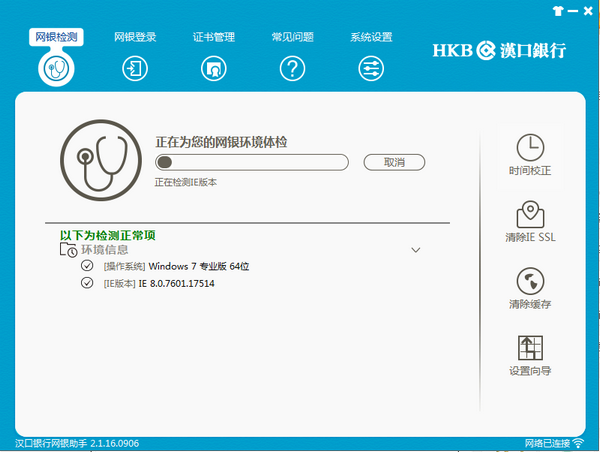Image resolution: width=600 pixels, height=452 pixels.
Task: Click the 环境信息 section heading
Action: pyautogui.click(x=104, y=250)
